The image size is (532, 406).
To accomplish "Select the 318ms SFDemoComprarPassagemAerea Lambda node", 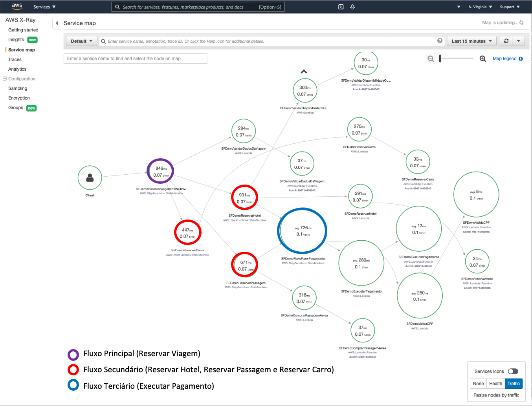I will click(x=304, y=298).
